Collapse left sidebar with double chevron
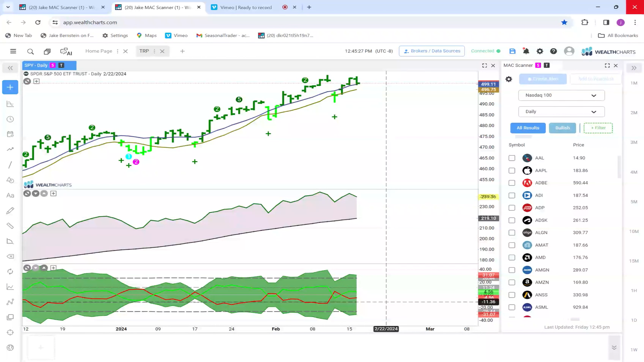The width and height of the screenshot is (644, 362). [10, 68]
